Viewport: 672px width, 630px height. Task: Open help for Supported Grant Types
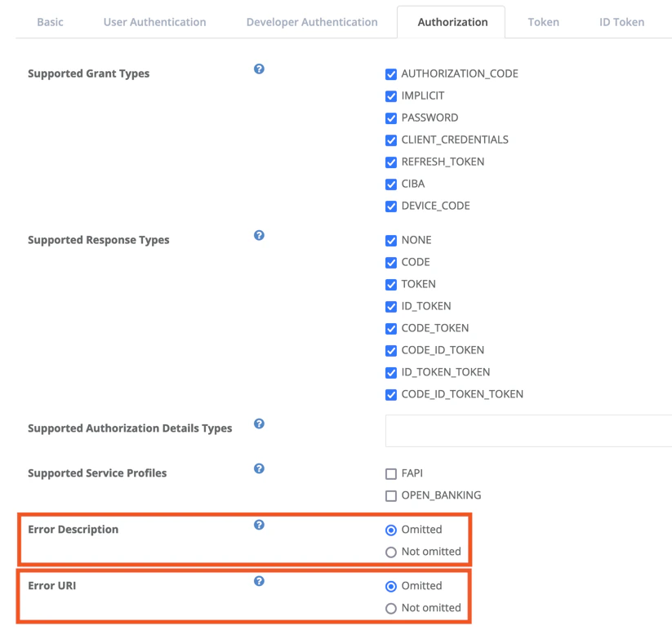click(259, 69)
